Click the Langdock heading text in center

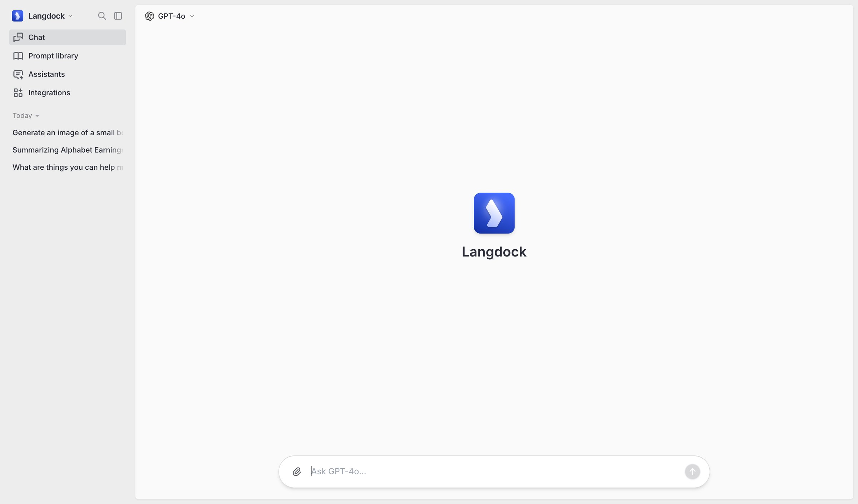click(x=494, y=252)
